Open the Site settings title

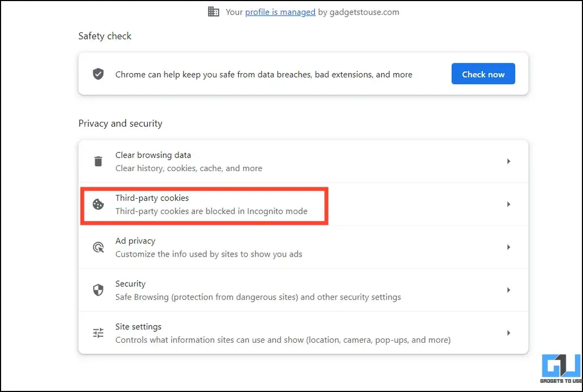point(139,326)
